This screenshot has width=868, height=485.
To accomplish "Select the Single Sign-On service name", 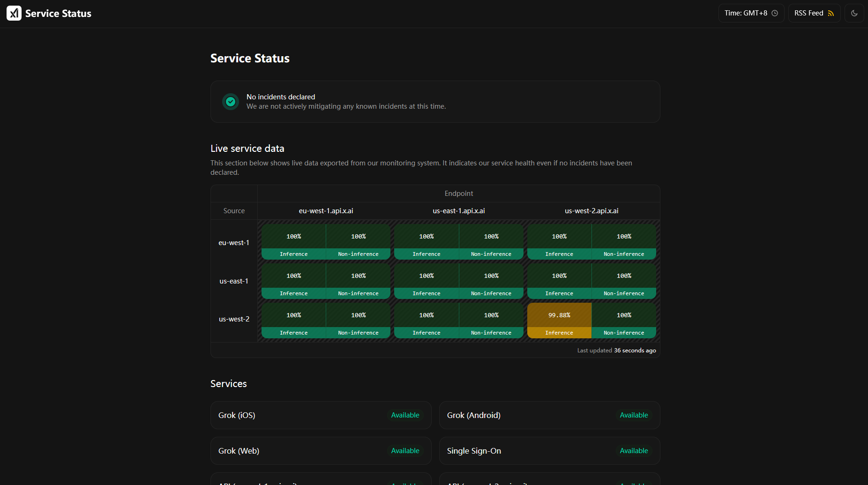I will (474, 451).
